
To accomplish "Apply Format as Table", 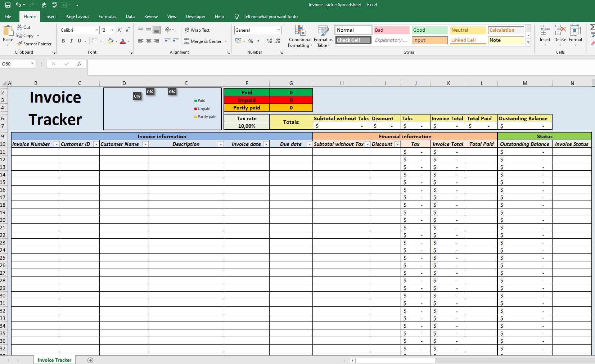I will tap(323, 36).
